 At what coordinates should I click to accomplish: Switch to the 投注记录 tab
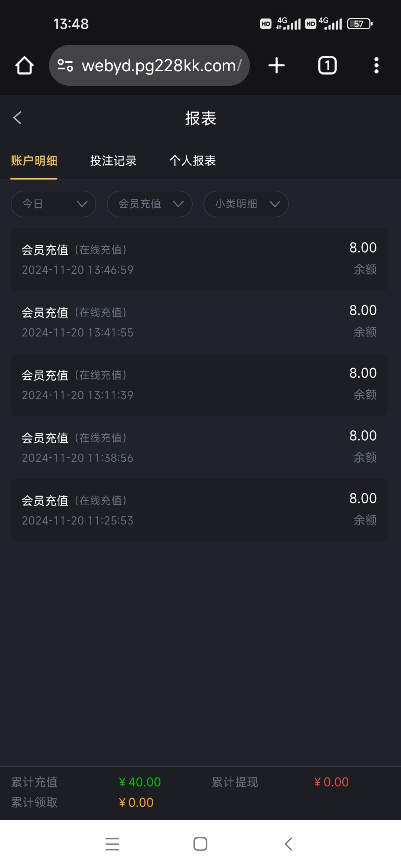pyautogui.click(x=113, y=161)
